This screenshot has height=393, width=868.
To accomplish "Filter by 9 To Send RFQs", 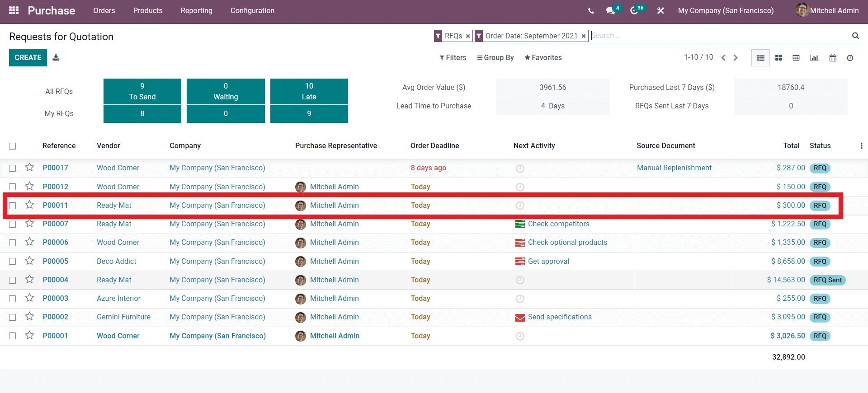I will (142, 91).
